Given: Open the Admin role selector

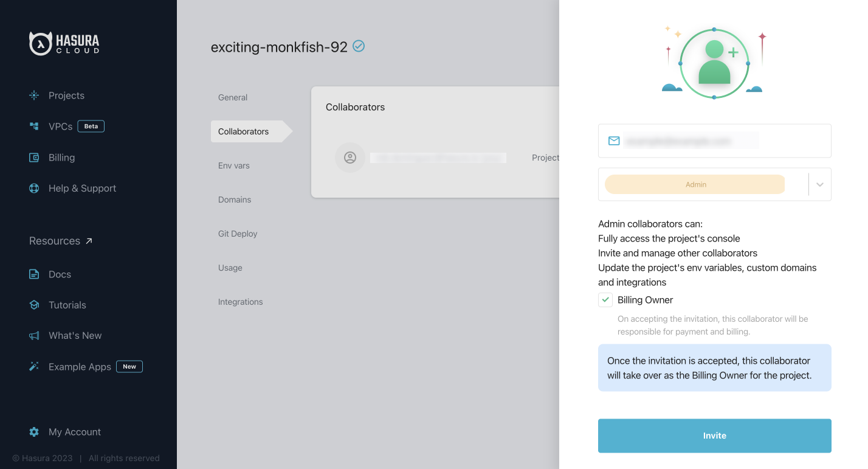Looking at the screenshot, I should pos(695,184).
